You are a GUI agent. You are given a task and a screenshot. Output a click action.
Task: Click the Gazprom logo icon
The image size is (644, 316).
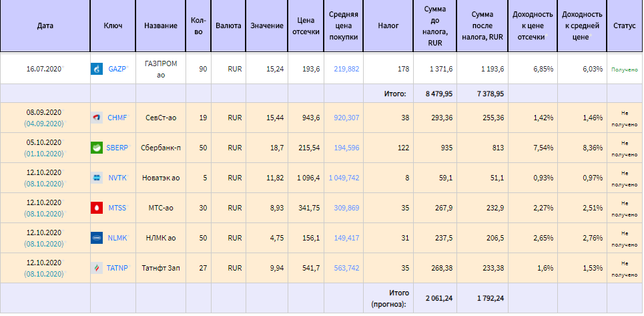pos(97,69)
